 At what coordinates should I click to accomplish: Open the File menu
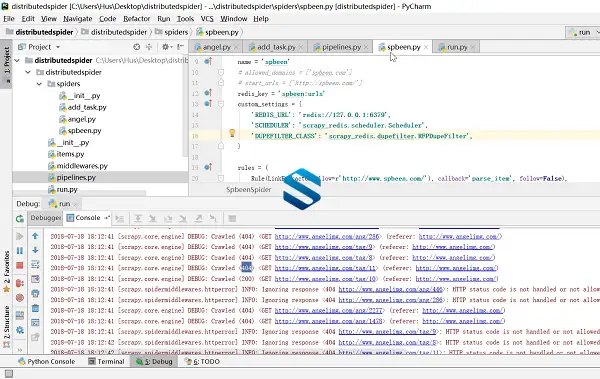[9, 19]
